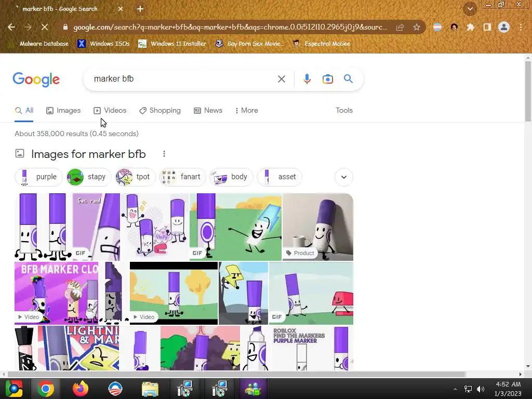
Task: Open the Chrome profile avatar
Action: [504, 27]
